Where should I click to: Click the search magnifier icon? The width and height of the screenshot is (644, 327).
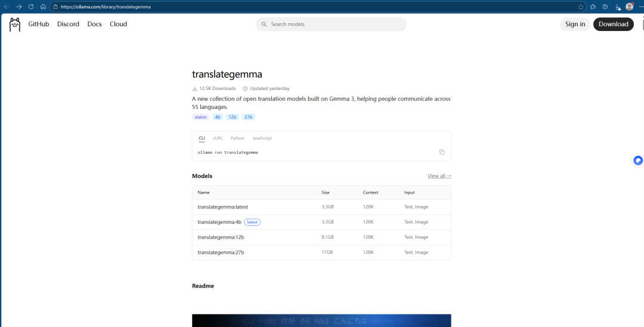click(x=264, y=24)
